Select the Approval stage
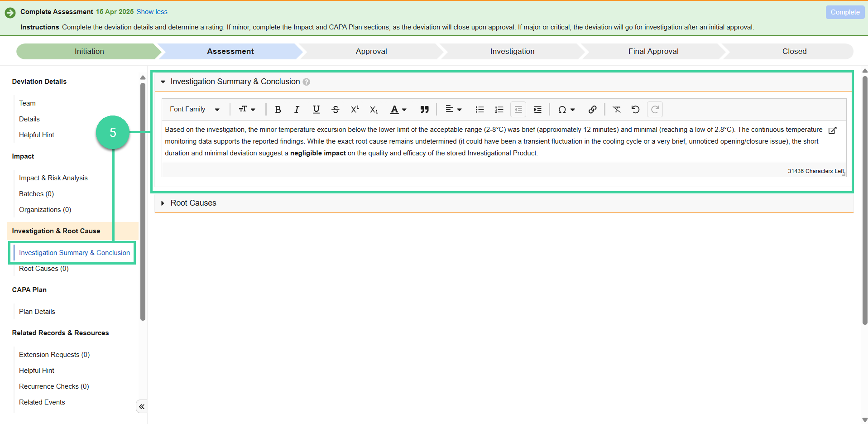 tap(371, 52)
